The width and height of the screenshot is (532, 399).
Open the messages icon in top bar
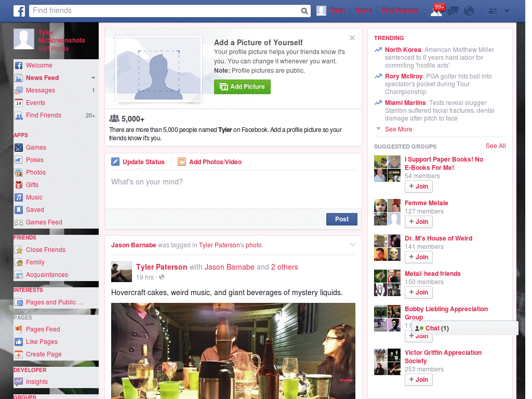pos(453,11)
